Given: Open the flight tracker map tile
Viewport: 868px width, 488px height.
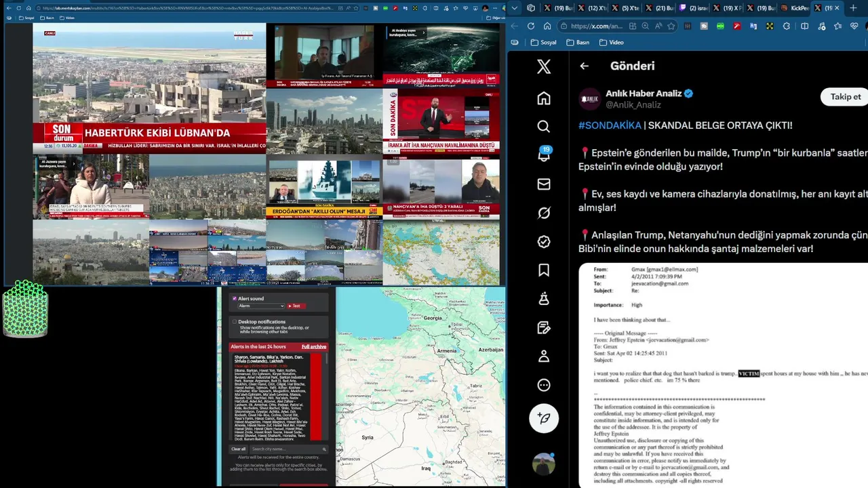Looking at the screenshot, I should coord(441,253).
